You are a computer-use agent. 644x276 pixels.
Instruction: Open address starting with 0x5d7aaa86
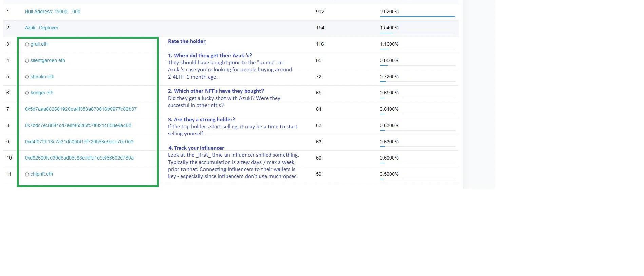tap(81, 109)
